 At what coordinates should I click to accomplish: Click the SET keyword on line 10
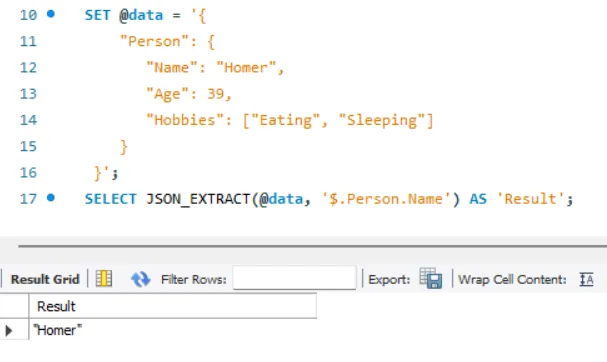[98, 15]
